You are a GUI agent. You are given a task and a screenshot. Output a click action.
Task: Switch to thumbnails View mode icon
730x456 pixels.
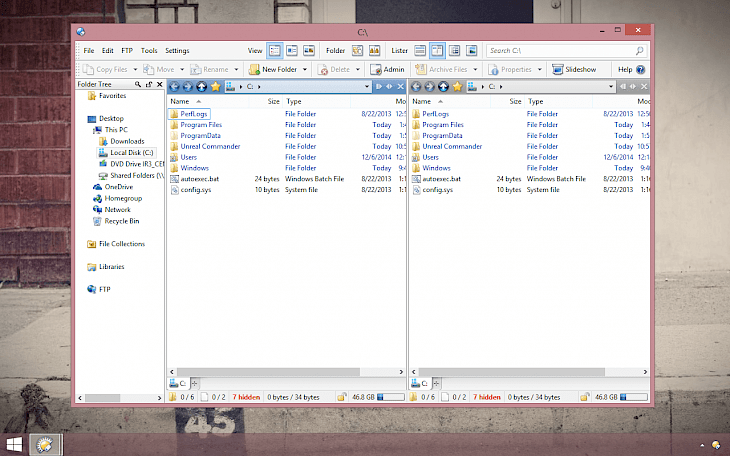click(309, 50)
